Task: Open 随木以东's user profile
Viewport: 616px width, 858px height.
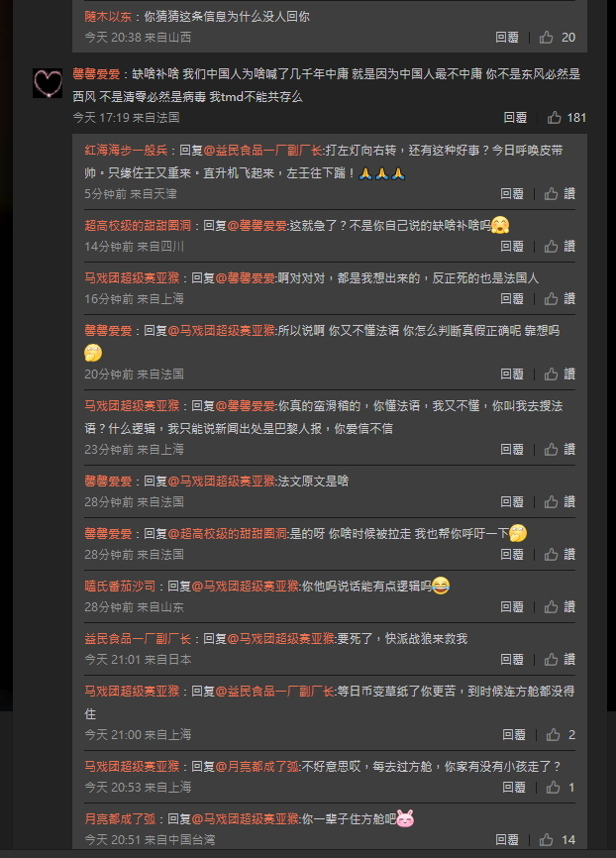Action: click(x=108, y=17)
